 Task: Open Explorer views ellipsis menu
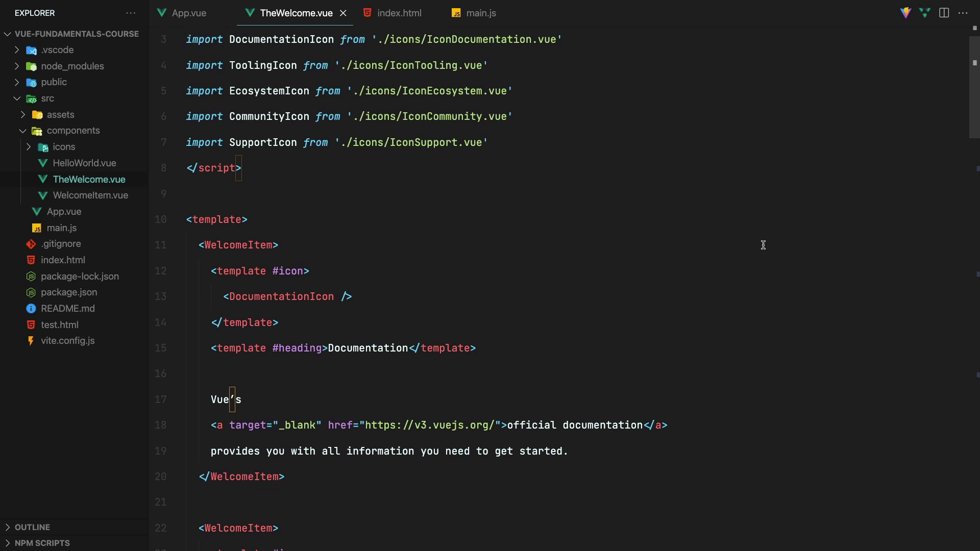click(131, 13)
